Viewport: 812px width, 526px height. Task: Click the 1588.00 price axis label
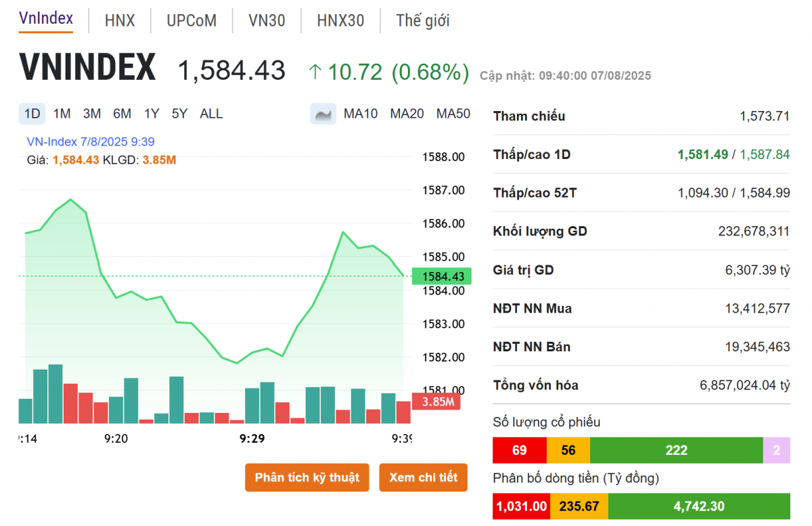pyautogui.click(x=443, y=157)
